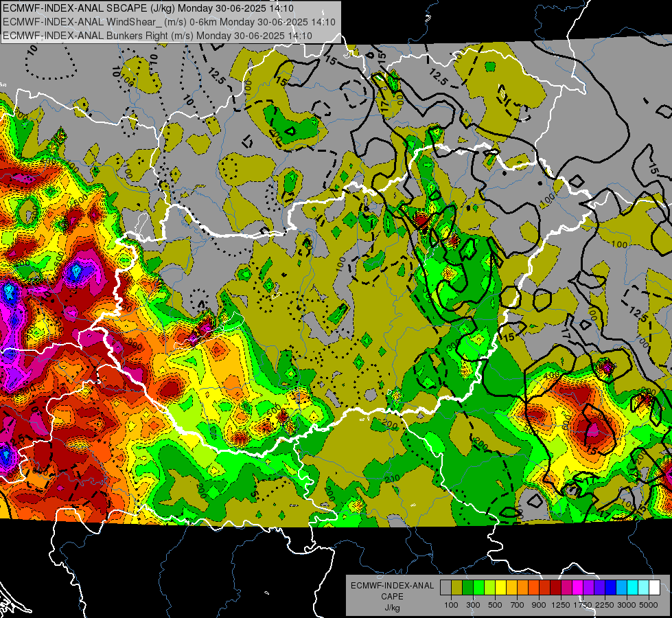Click the 900 legend scale value
Image resolution: width=672 pixels, height=618 pixels.
[x=539, y=605]
